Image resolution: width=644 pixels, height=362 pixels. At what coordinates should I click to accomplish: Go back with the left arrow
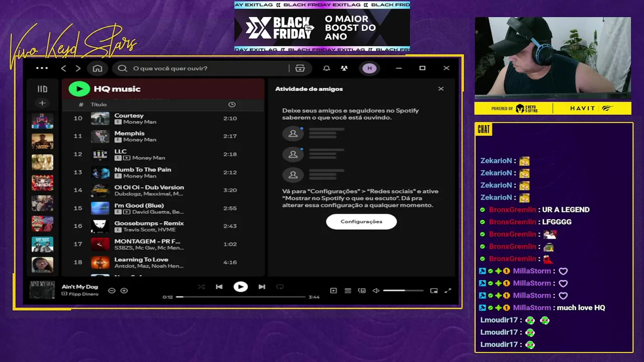click(x=63, y=68)
